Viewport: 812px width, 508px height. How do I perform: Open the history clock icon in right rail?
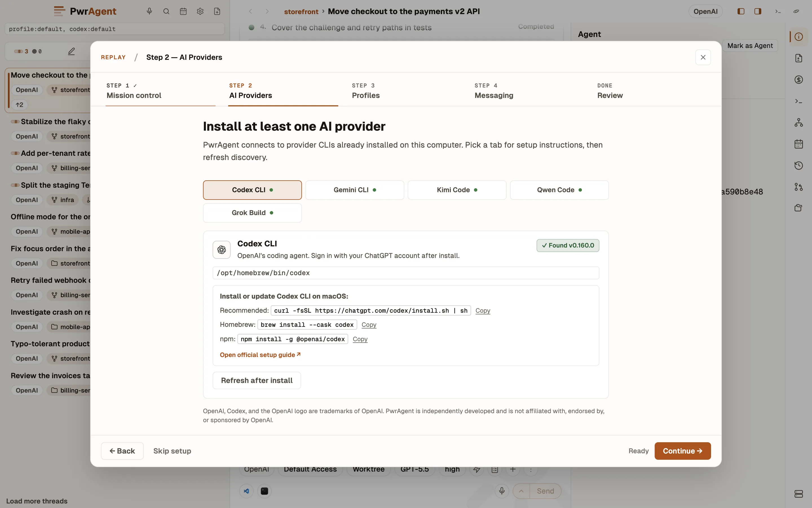(798, 165)
